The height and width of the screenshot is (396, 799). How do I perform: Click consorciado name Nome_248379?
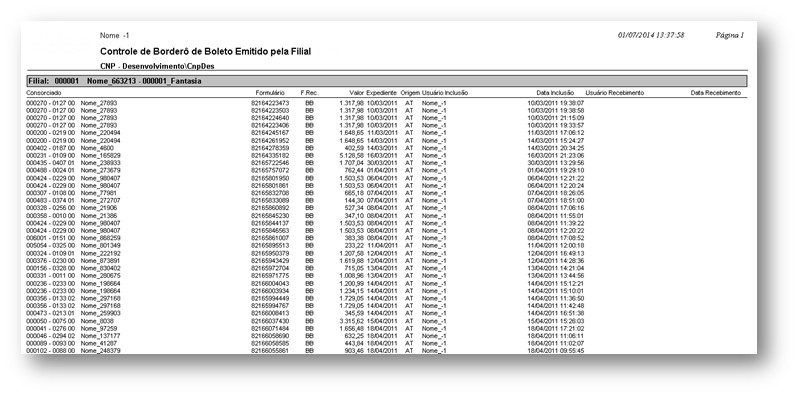click(x=100, y=351)
